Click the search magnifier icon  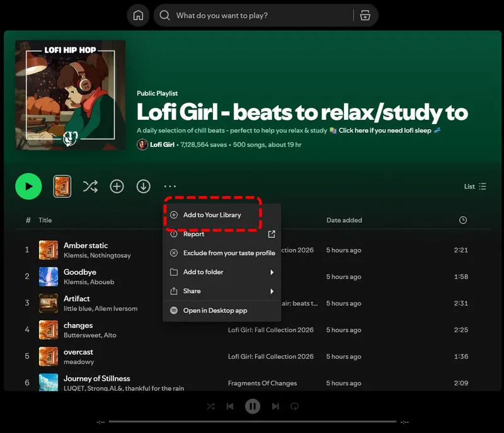[x=164, y=15]
